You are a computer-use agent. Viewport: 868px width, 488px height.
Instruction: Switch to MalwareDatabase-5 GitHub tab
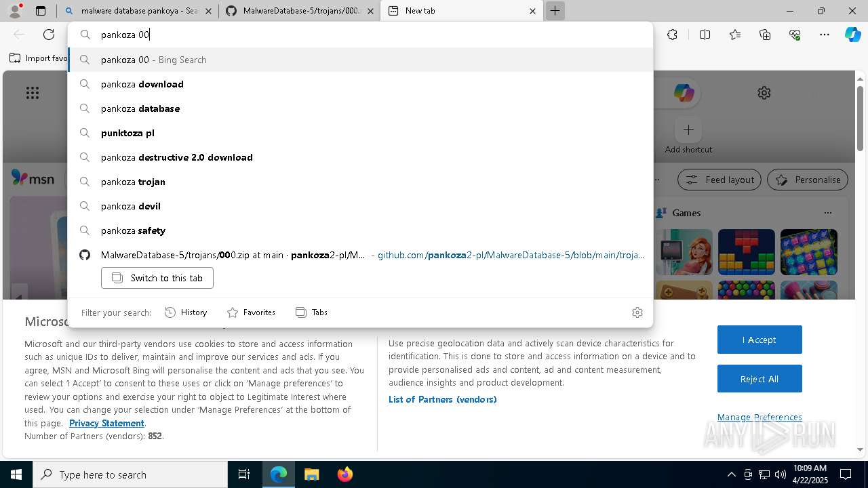(300, 11)
